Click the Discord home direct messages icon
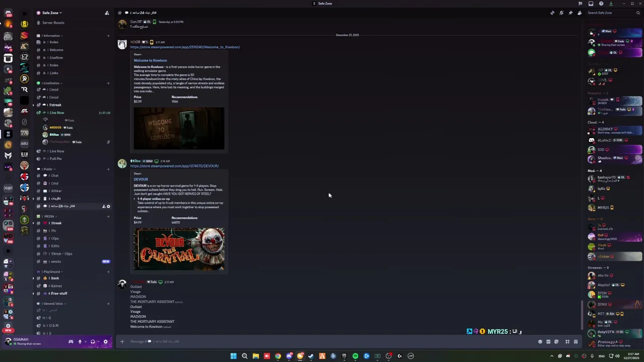Image resolution: width=644 pixels, height=362 pixels. pyautogui.click(x=8, y=14)
